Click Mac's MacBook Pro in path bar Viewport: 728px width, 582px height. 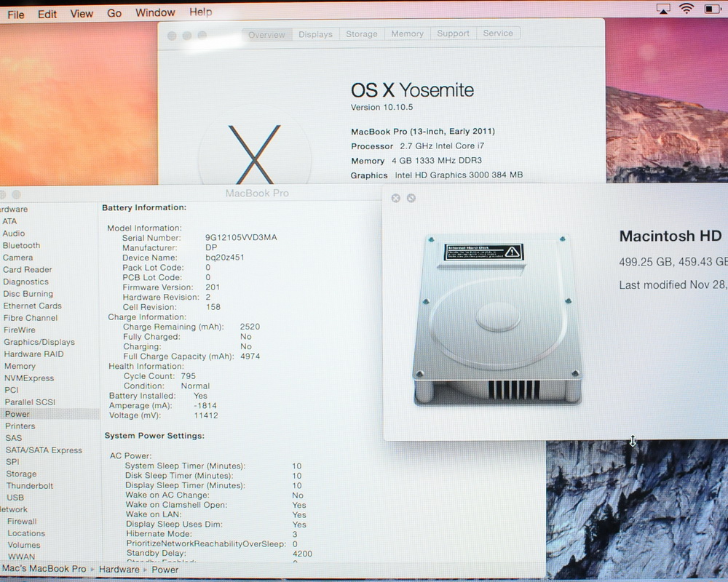(x=44, y=569)
